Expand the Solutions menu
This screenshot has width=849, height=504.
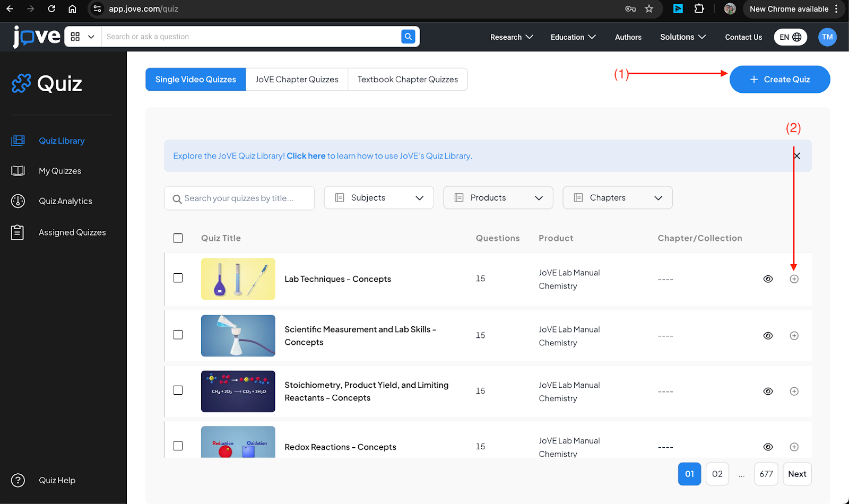(x=683, y=37)
